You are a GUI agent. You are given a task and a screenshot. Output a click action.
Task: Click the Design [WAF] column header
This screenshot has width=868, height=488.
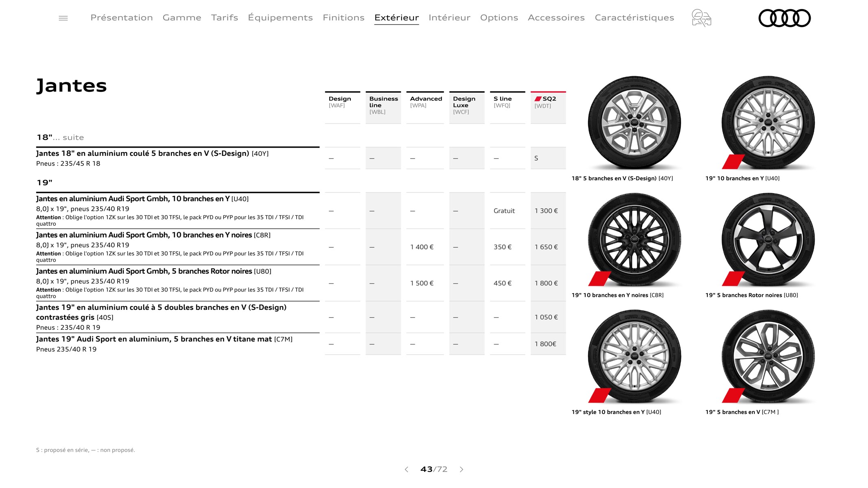click(342, 107)
